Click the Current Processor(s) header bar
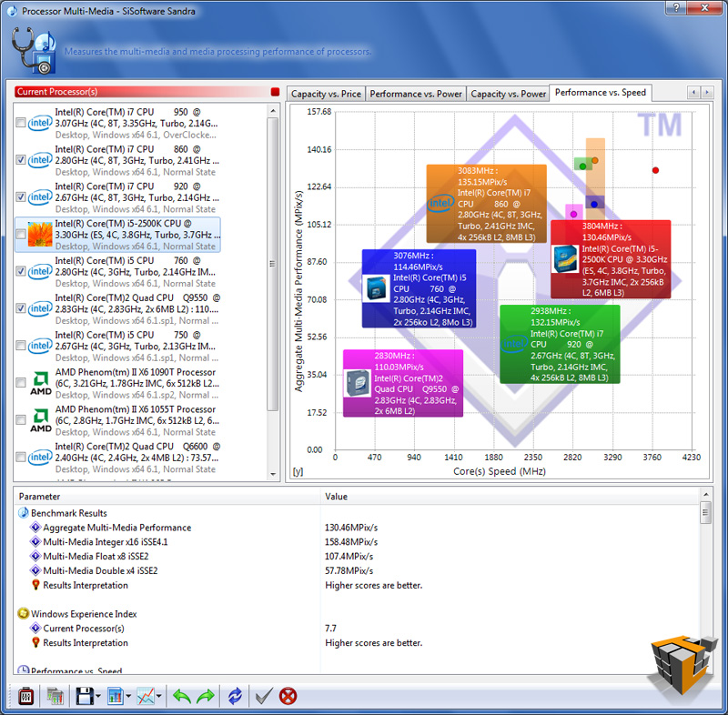The width and height of the screenshot is (728, 715). (x=142, y=91)
